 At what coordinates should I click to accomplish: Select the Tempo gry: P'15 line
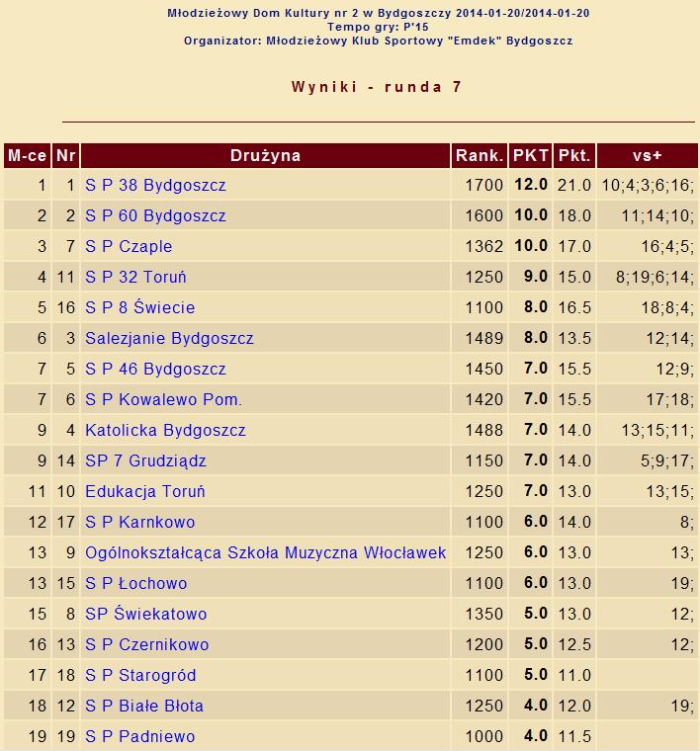pos(378,27)
